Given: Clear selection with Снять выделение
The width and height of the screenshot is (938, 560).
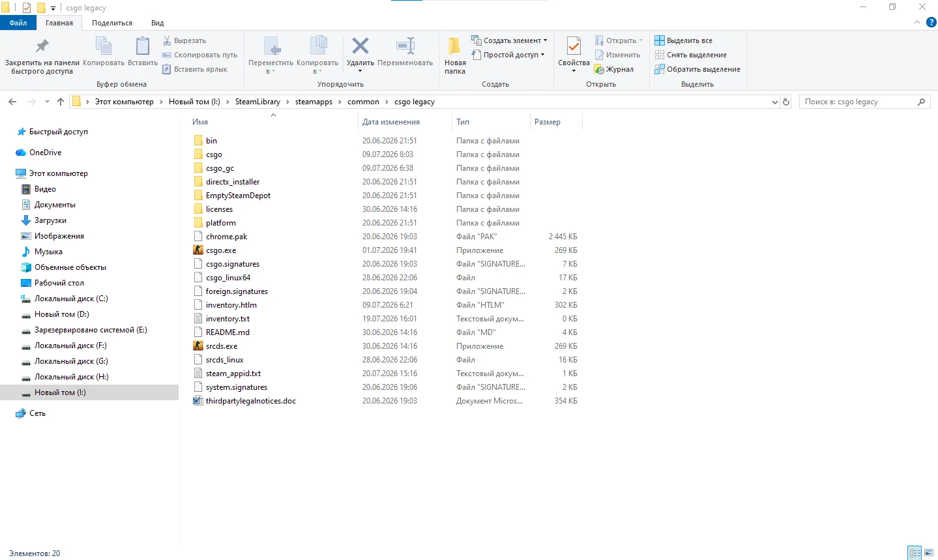Looking at the screenshot, I should click(691, 55).
